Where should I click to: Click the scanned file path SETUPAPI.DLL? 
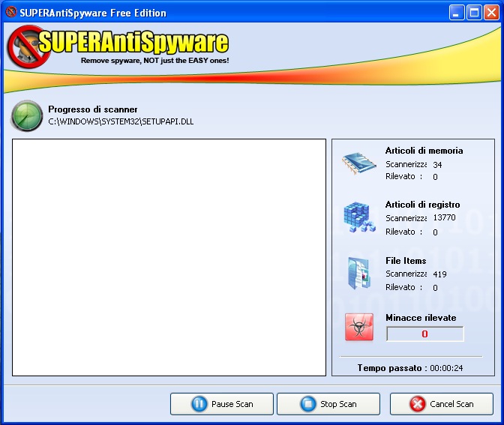121,121
